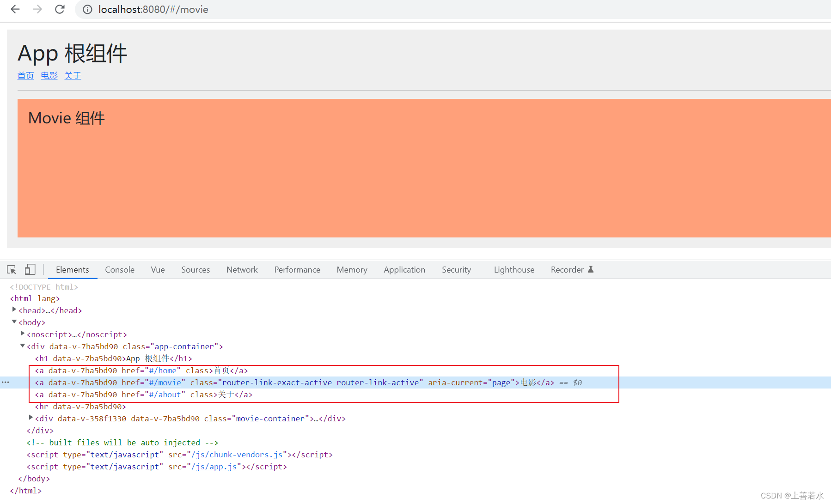Switch to the Console tab
The height and width of the screenshot is (504, 831).
[x=120, y=270]
